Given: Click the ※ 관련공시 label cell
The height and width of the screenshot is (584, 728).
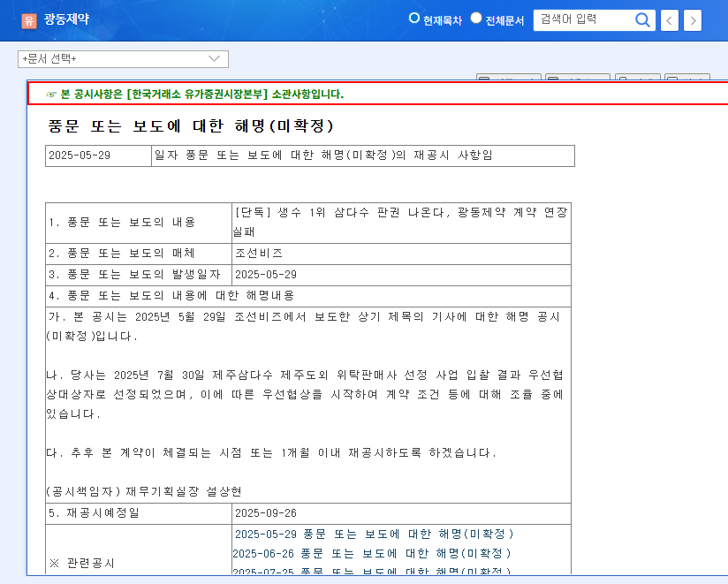Looking at the screenshot, I should click(139, 550).
